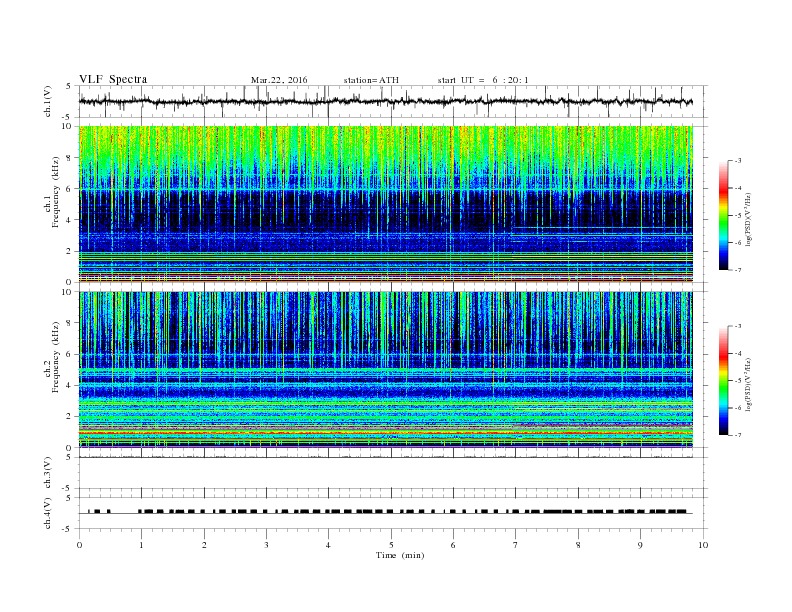Viewport: 792px width, 612px height.
Task: Click the "2" tick on the time axis
Action: point(204,545)
